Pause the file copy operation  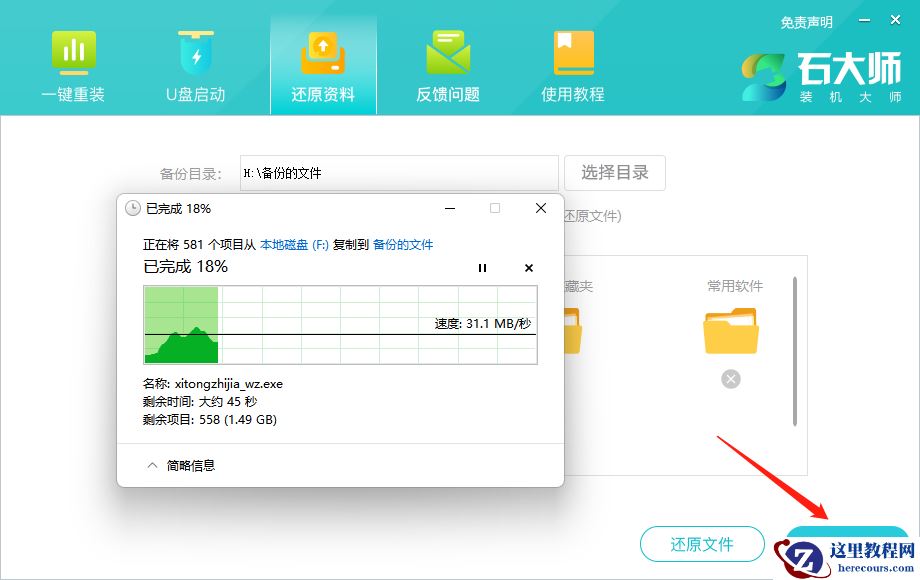482,268
